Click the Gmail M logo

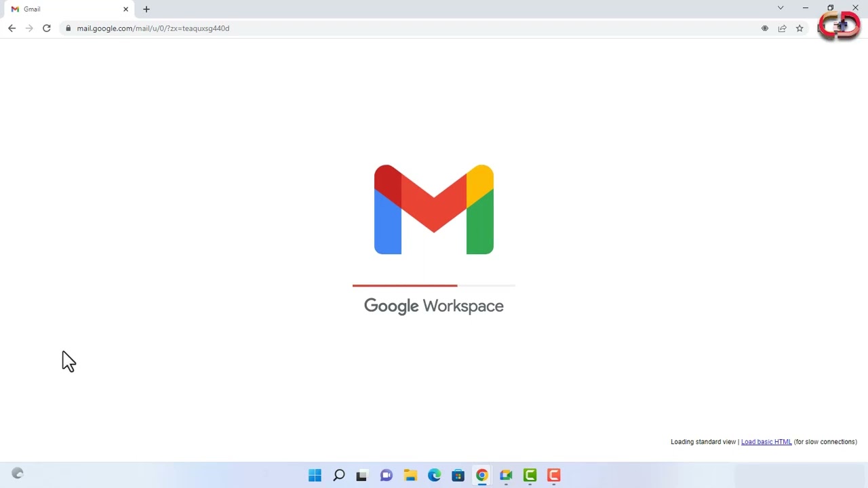point(434,209)
